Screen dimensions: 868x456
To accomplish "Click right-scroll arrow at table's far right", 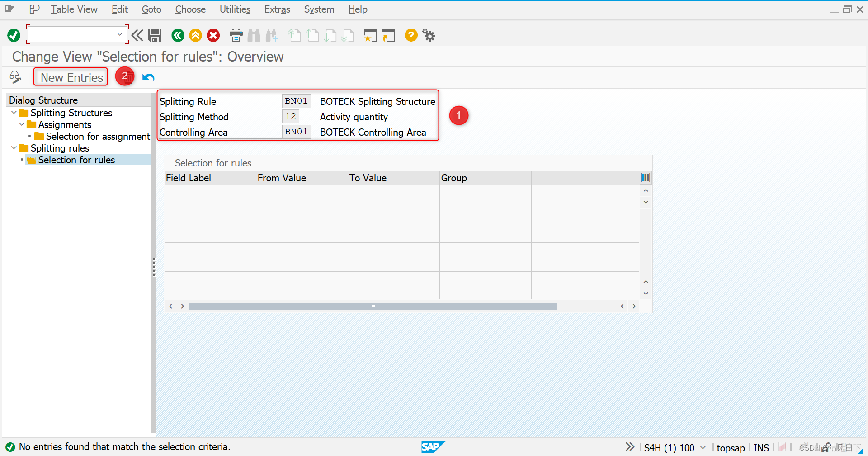I will coord(634,306).
